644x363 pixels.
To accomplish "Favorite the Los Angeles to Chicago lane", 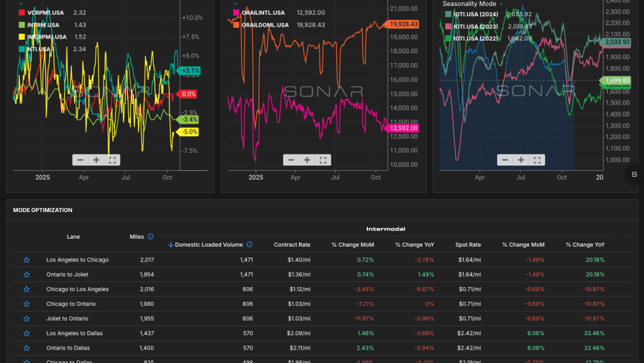I will pyautogui.click(x=27, y=260).
